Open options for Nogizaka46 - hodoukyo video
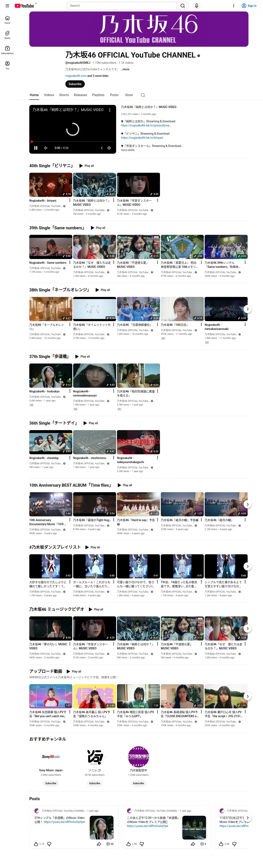The width and height of the screenshot is (263, 868). tap(70, 391)
